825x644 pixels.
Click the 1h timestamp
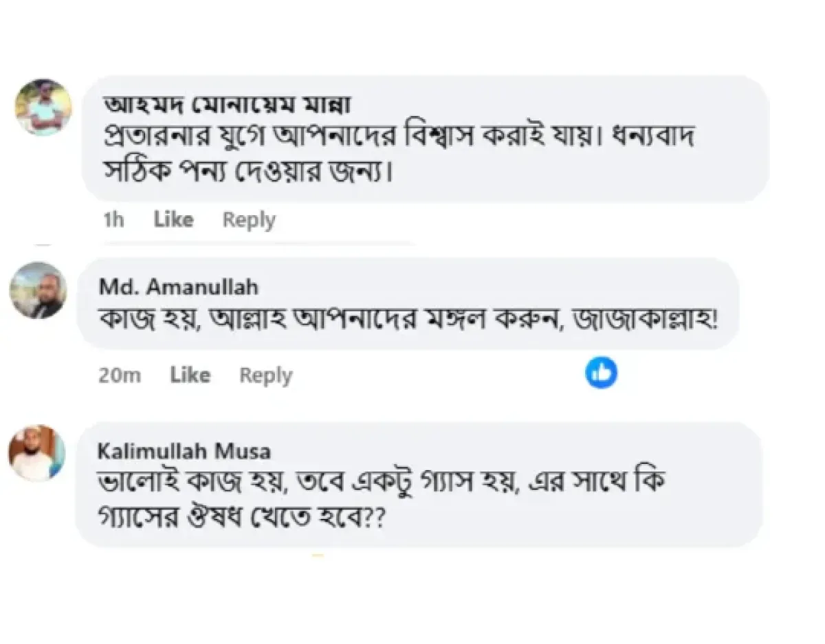pyautogui.click(x=113, y=221)
